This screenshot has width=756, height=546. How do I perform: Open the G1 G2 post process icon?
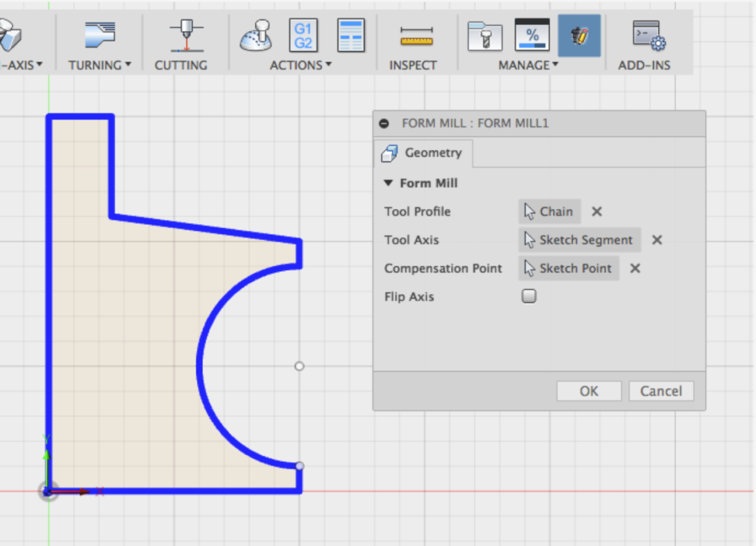[303, 35]
